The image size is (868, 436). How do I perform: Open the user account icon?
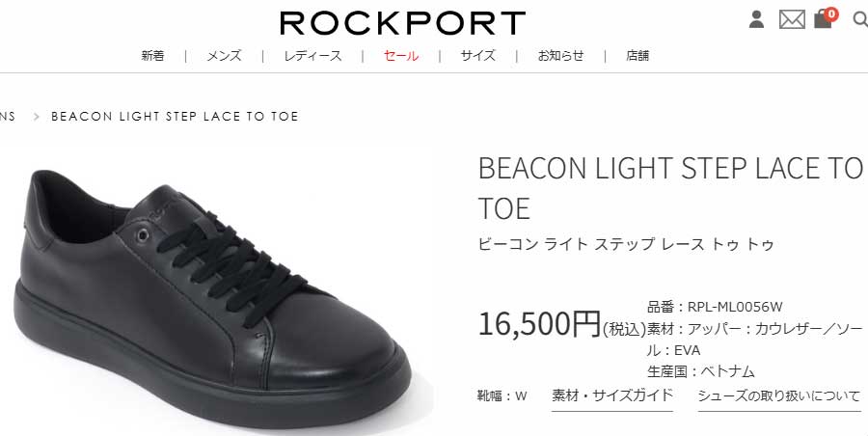coord(756,19)
